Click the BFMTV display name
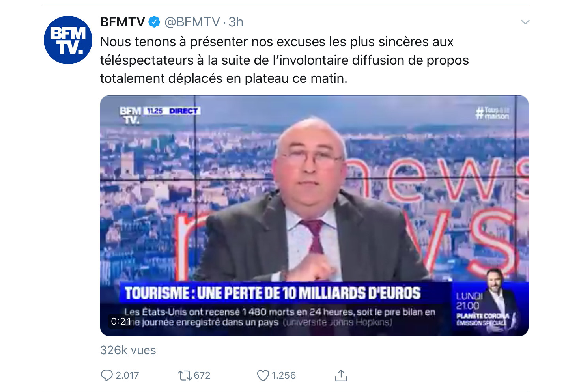Screen dimensions: 566x392 [123, 22]
